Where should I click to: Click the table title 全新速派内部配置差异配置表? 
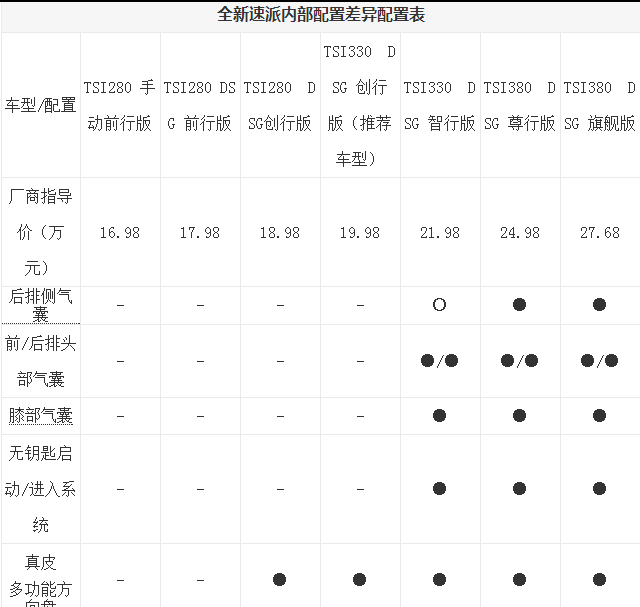tap(321, 15)
